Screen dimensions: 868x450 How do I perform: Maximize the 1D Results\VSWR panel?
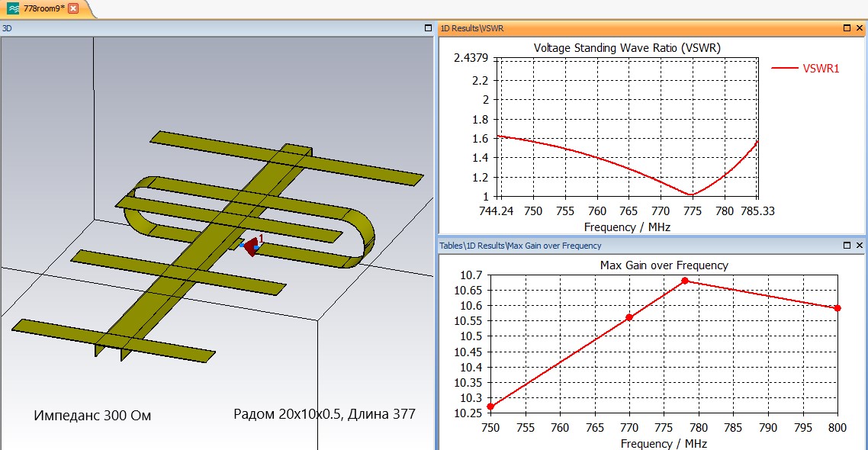(x=847, y=27)
